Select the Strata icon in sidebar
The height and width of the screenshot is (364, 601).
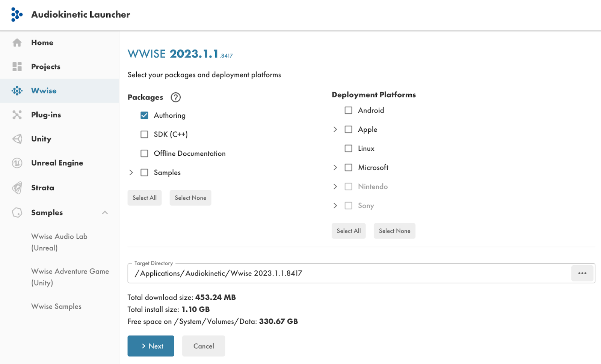coord(17,187)
